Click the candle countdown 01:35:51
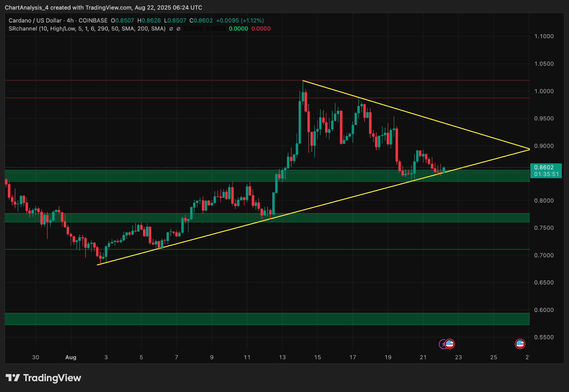The image size is (569, 392). tap(546, 174)
